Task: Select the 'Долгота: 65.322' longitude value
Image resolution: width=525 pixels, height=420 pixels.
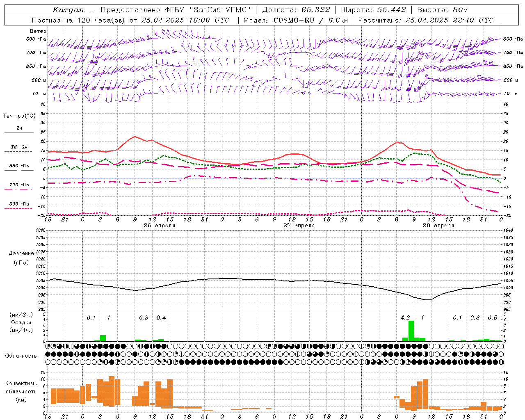Action: (296, 10)
